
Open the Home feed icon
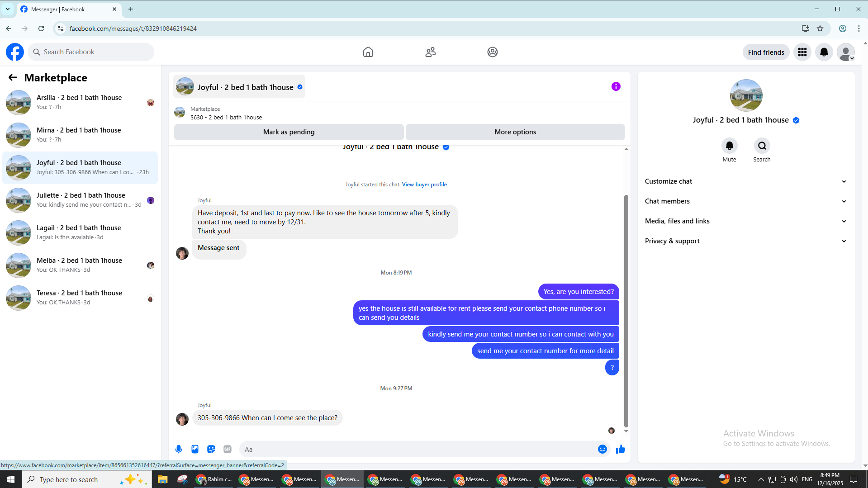[368, 52]
